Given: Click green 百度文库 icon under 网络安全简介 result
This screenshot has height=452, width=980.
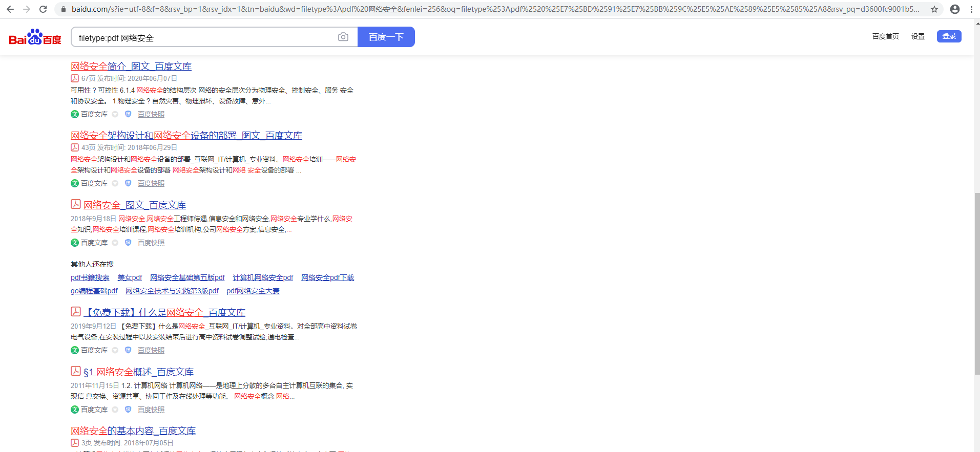Looking at the screenshot, I should [75, 114].
